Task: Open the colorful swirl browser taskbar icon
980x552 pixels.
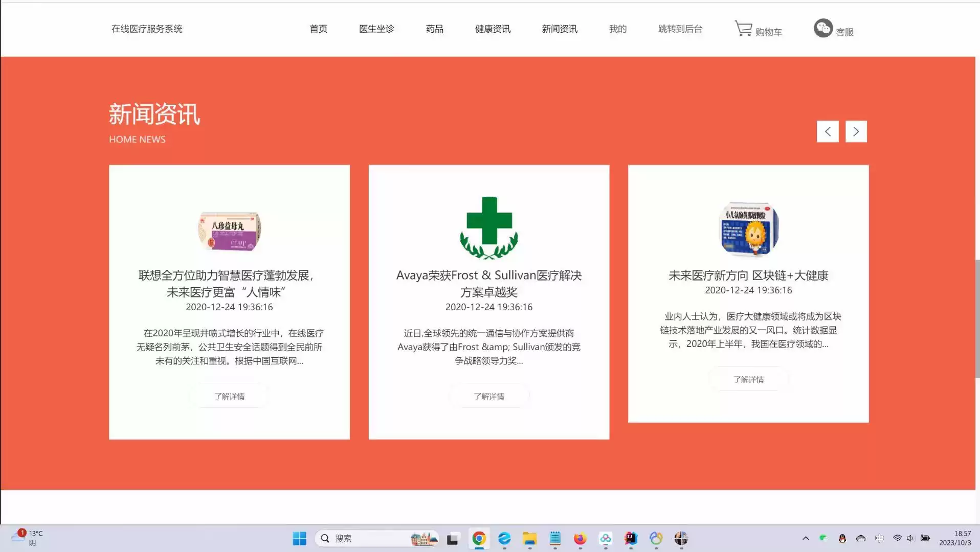Action: click(x=656, y=538)
